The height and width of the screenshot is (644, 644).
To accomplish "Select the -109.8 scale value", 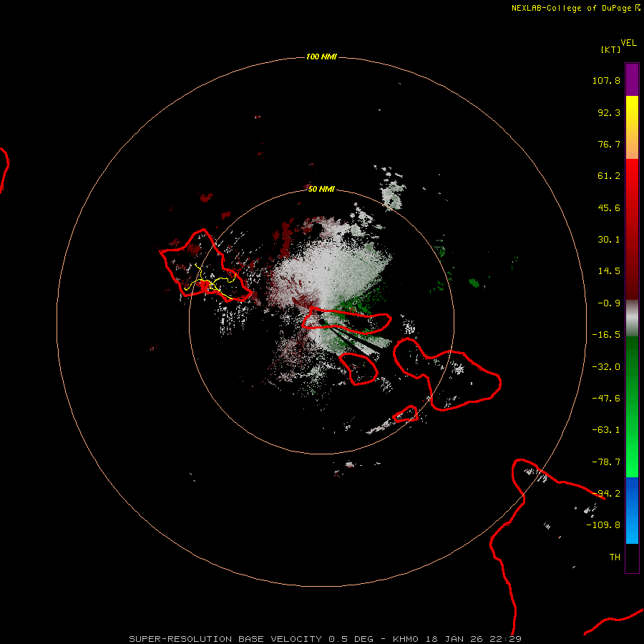I will tap(603, 525).
